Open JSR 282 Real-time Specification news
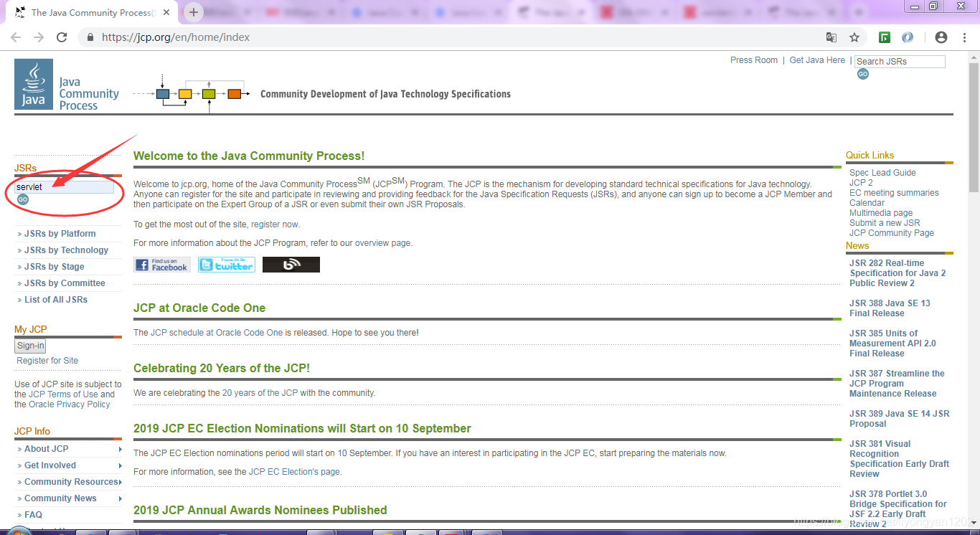The height and width of the screenshot is (535, 980). [x=897, y=273]
